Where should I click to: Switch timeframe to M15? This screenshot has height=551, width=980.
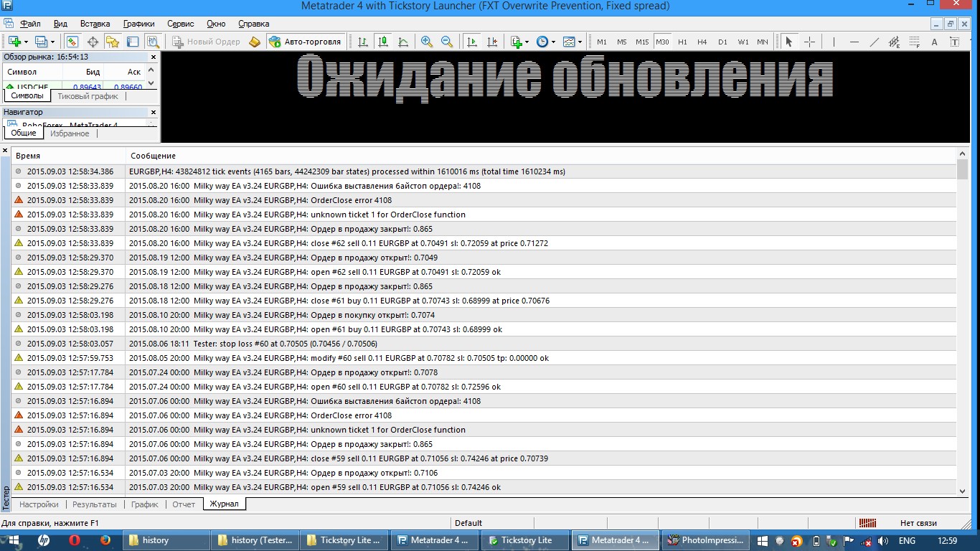pyautogui.click(x=642, y=42)
